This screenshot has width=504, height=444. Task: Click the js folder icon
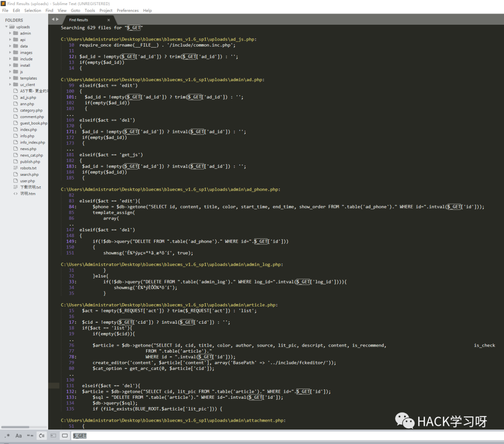(x=15, y=72)
